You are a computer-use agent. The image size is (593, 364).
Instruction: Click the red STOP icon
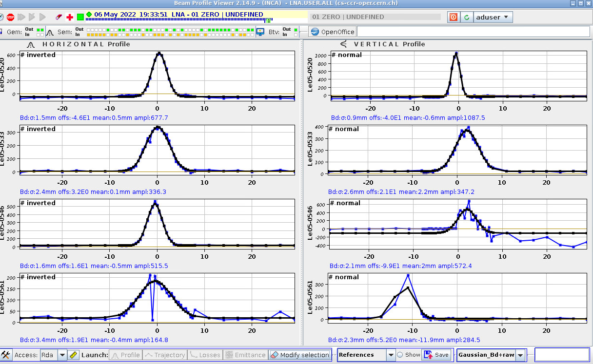click(x=10, y=17)
